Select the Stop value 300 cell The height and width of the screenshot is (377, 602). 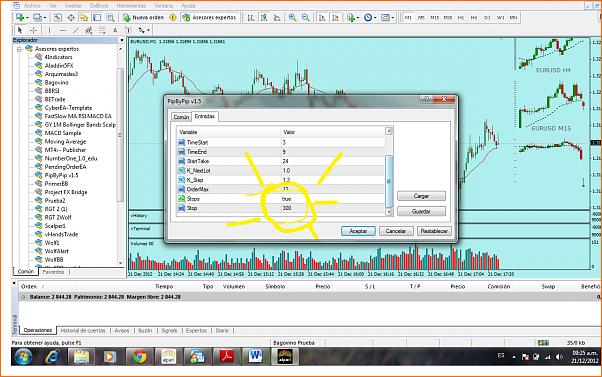[333, 208]
